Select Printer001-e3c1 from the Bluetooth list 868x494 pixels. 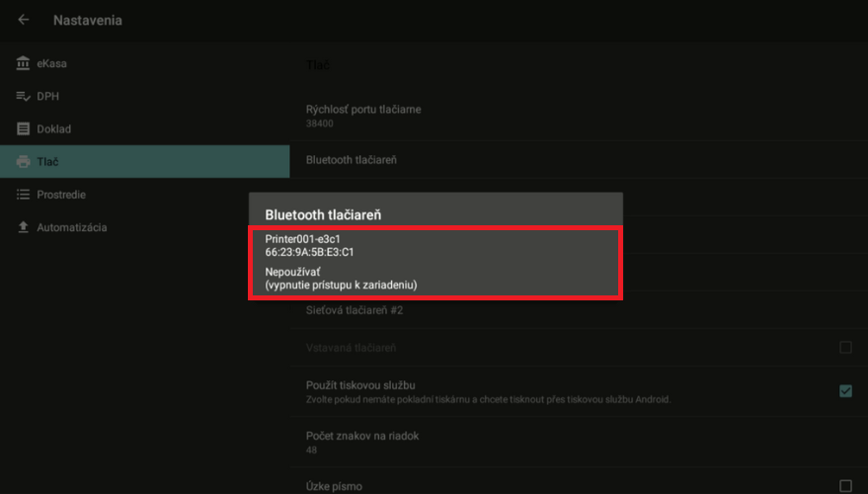[x=434, y=245]
